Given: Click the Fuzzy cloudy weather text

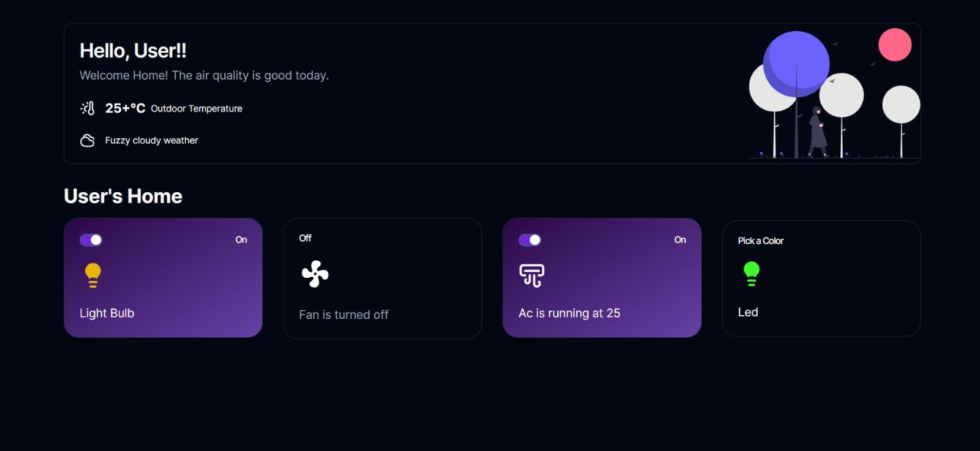Looking at the screenshot, I should coord(151,140).
